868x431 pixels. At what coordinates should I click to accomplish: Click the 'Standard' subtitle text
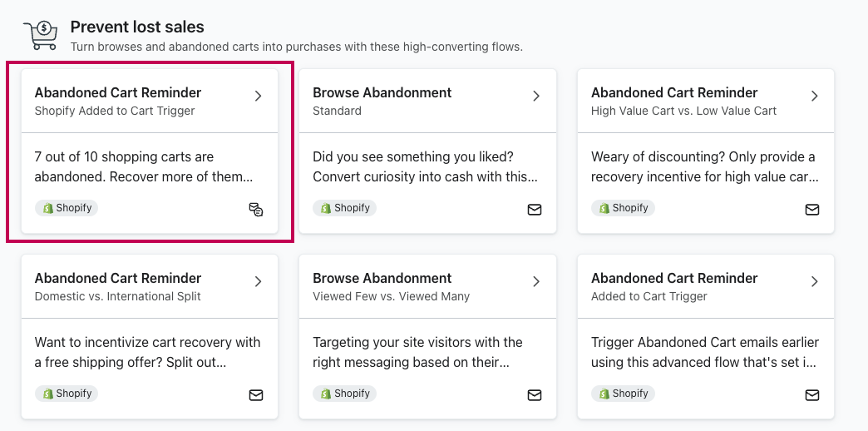point(337,111)
